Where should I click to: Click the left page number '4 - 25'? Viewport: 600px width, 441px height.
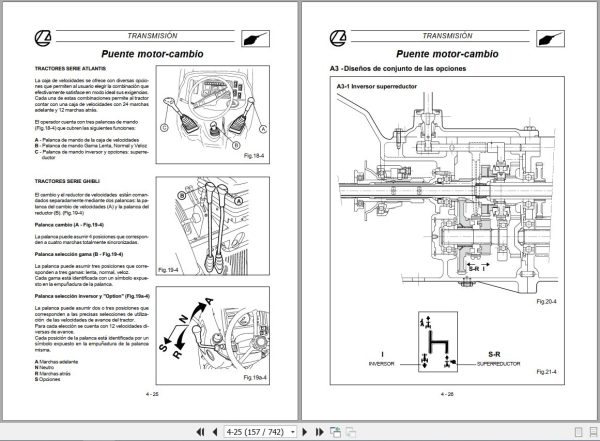(152, 394)
